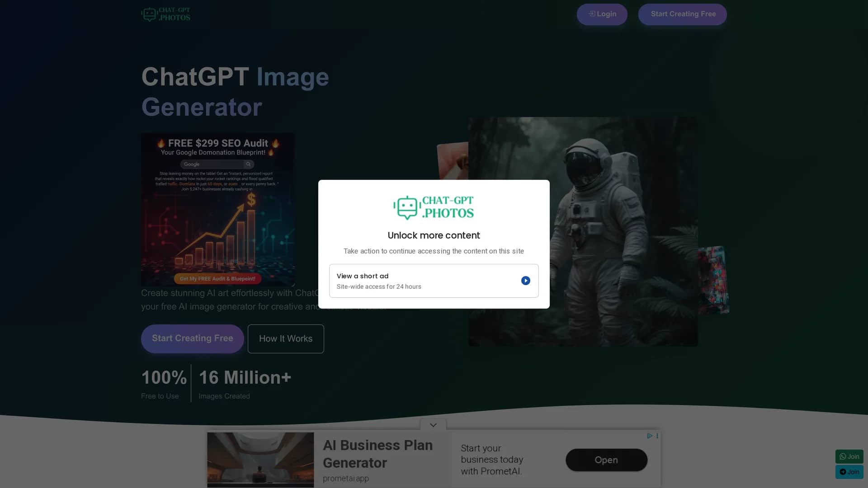The image size is (868, 488).
Task: Click the prometai.app link in ad
Action: click(346, 478)
